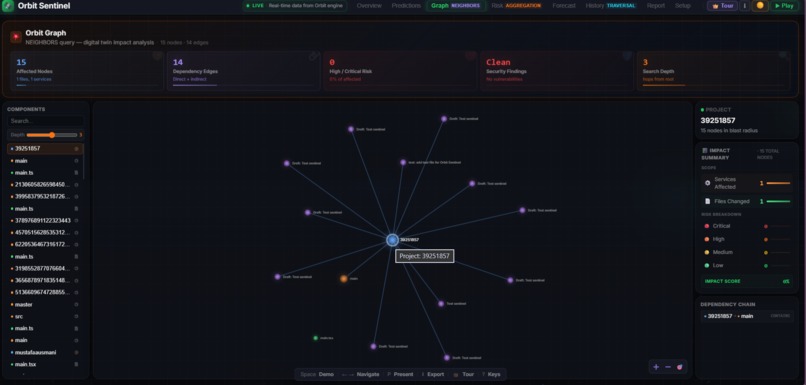Click the Affected Nodes stat card
806x385 pixels.
87,71
